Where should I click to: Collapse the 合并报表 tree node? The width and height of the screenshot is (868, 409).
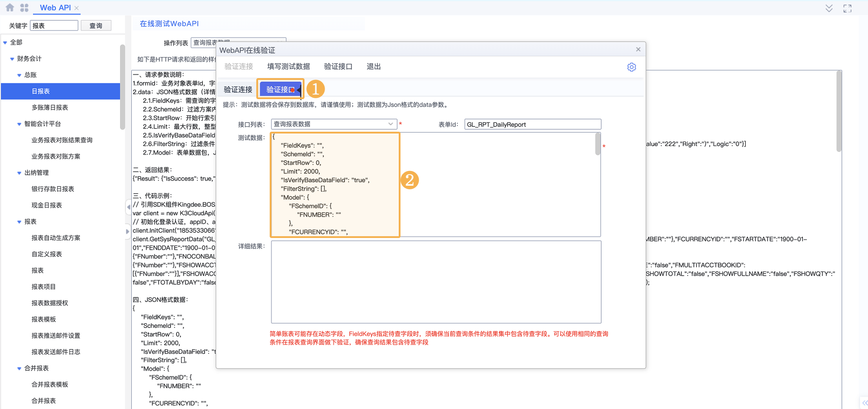point(19,369)
